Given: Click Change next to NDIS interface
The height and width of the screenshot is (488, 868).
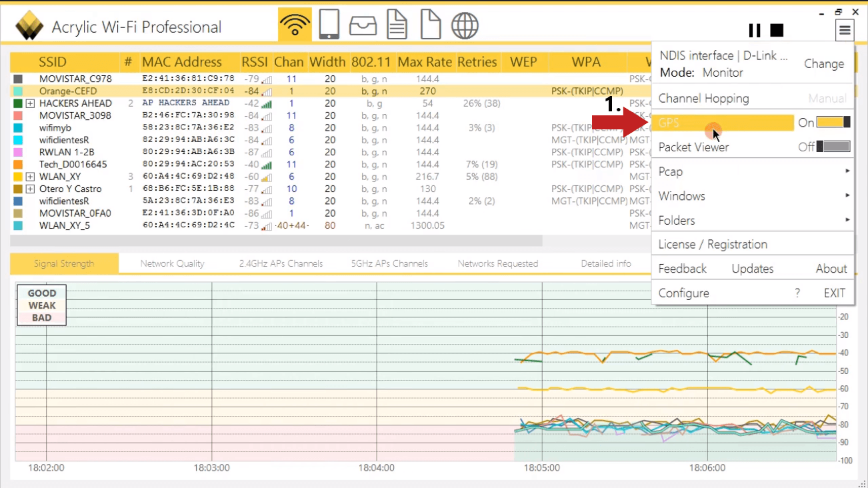Looking at the screenshot, I should pos(824,64).
